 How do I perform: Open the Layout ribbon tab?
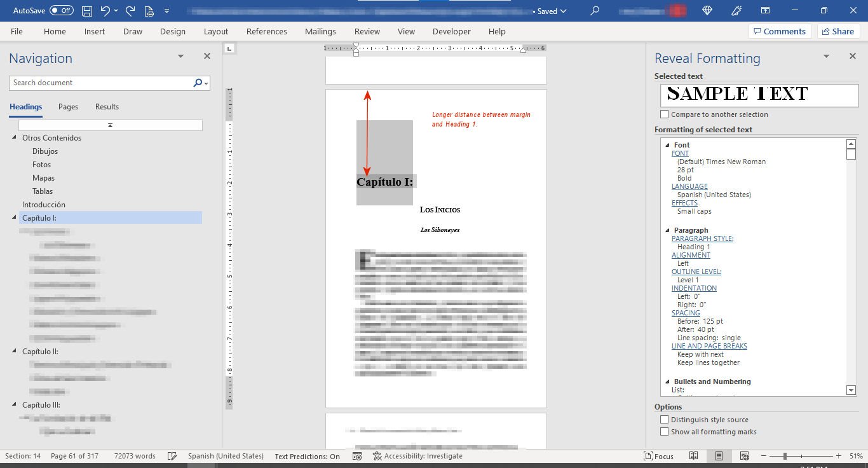click(216, 31)
